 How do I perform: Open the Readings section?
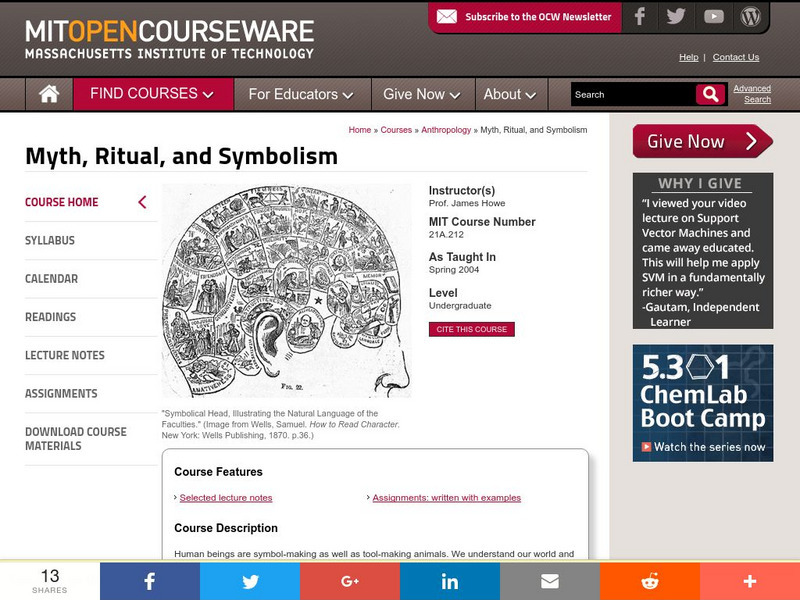click(x=51, y=317)
